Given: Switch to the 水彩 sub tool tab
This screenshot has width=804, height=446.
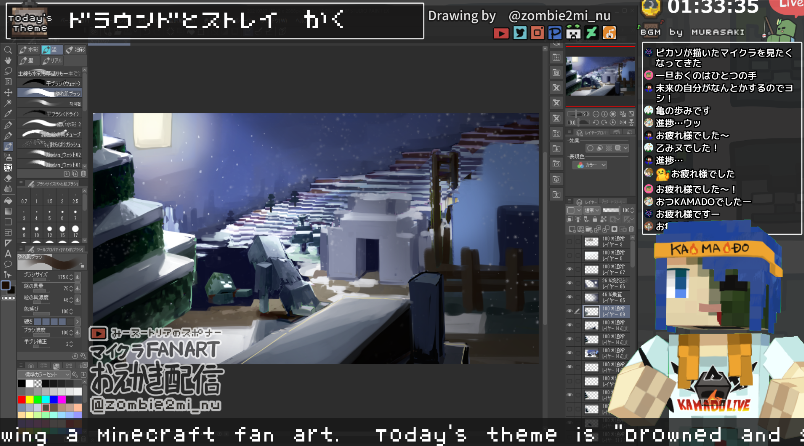Looking at the screenshot, I should [29, 50].
